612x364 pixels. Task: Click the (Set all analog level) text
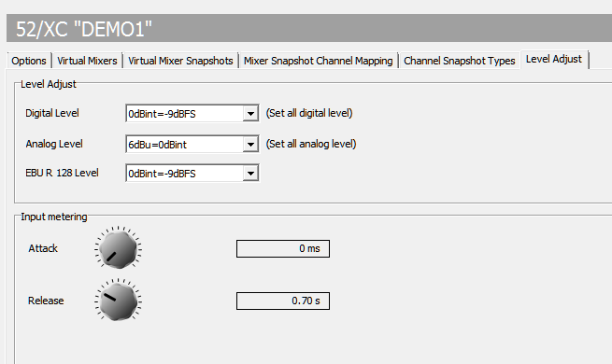pyautogui.click(x=311, y=144)
